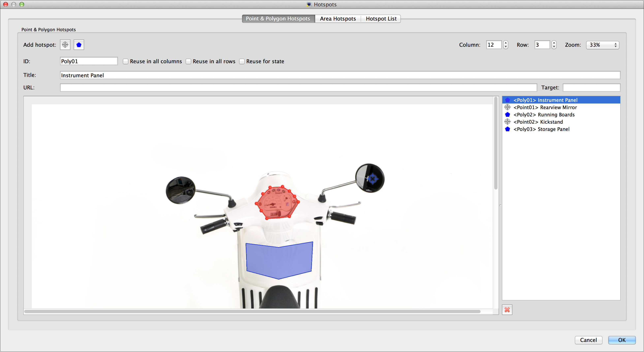This screenshot has height=352, width=644.
Task: Click the add point hotspot crosshair icon
Action: tap(65, 45)
